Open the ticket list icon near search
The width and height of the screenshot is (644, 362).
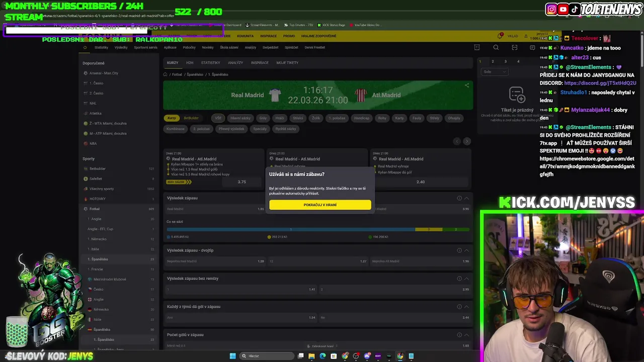tap(477, 47)
